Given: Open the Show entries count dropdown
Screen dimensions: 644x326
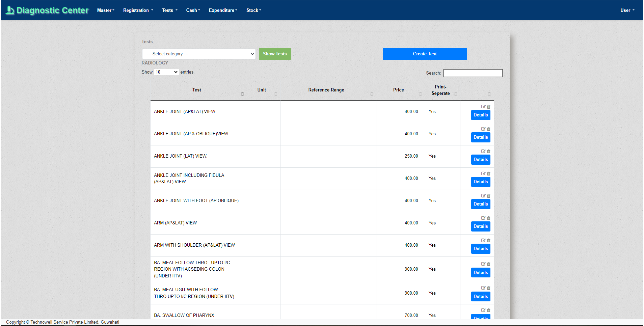Looking at the screenshot, I should 166,72.
